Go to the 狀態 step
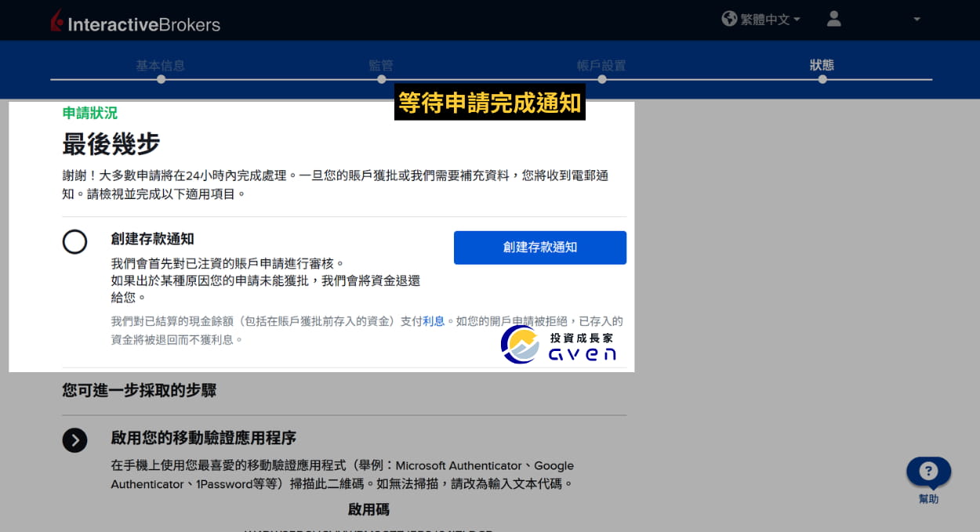980x532 pixels. (822, 65)
